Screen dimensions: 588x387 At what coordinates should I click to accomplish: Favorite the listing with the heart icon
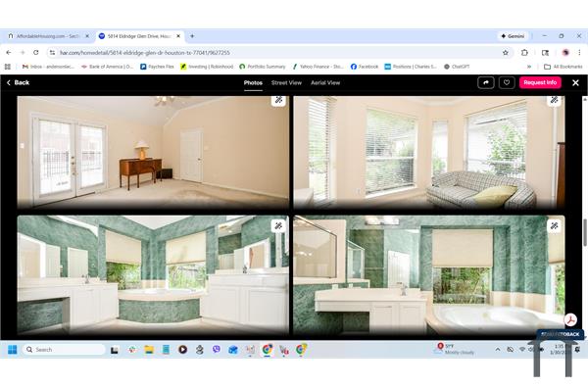[x=507, y=83]
